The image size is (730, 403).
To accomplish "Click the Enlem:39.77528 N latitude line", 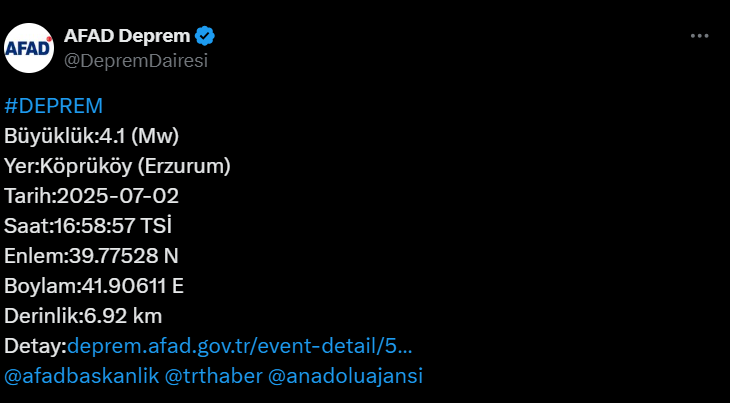I will [x=91, y=256].
